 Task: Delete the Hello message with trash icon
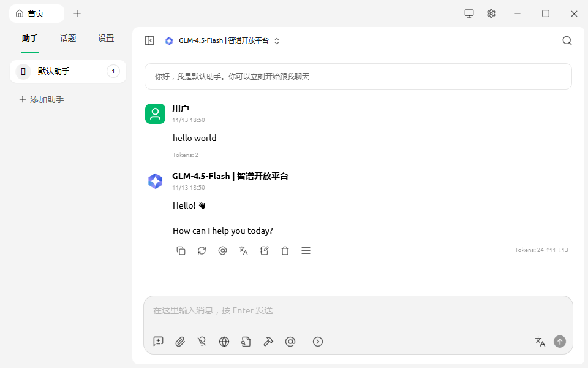(285, 250)
